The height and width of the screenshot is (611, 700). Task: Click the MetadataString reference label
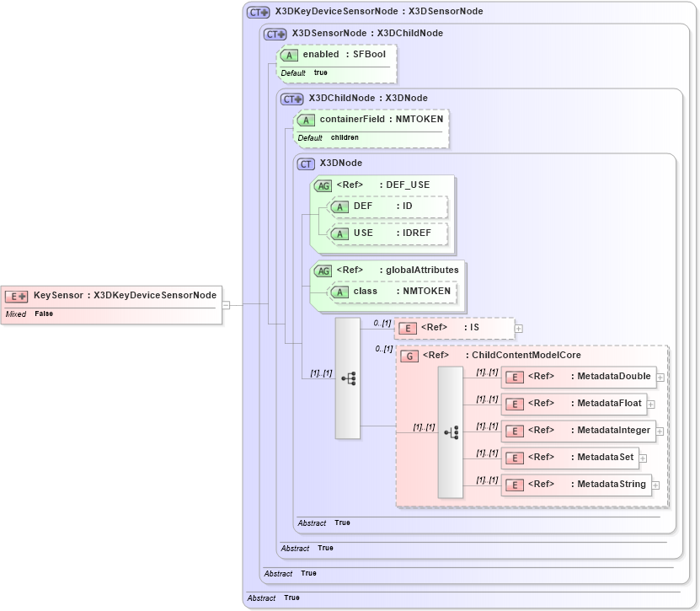click(587, 484)
